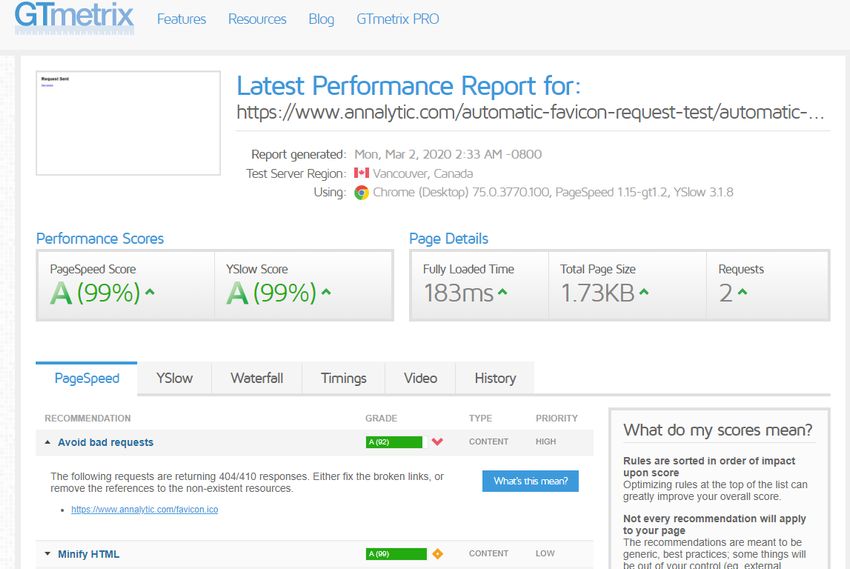Collapse the Avoid bad requests row

(x=48, y=442)
